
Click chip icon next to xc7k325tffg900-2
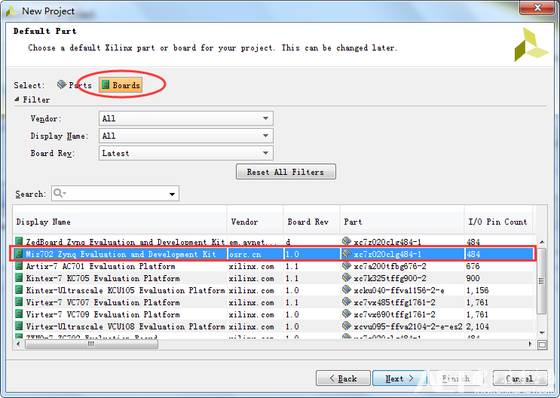click(x=346, y=278)
